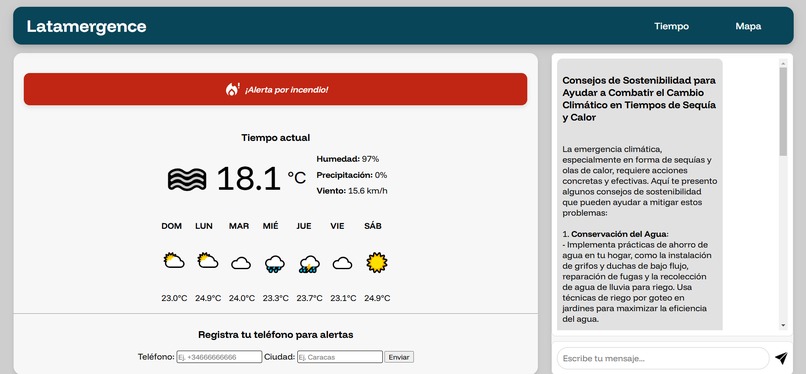Click the 23.1°C Friday temperature

coord(343,298)
